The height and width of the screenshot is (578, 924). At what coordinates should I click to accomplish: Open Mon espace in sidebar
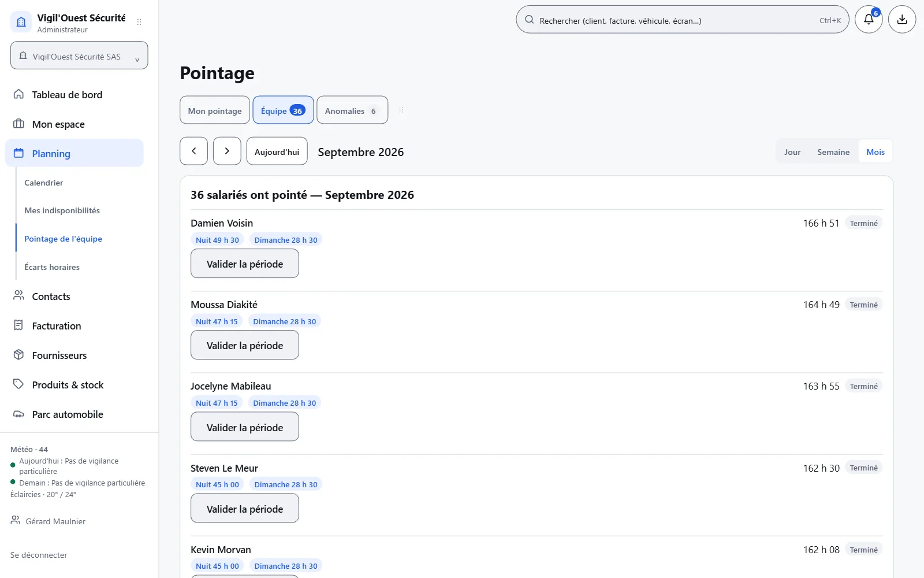[x=74, y=124]
